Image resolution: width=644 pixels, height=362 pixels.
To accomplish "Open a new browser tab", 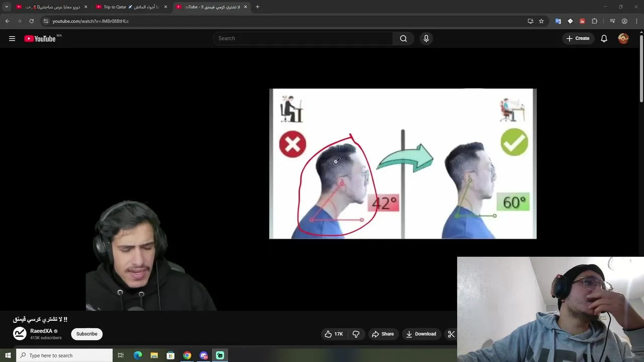I will 258,7.
